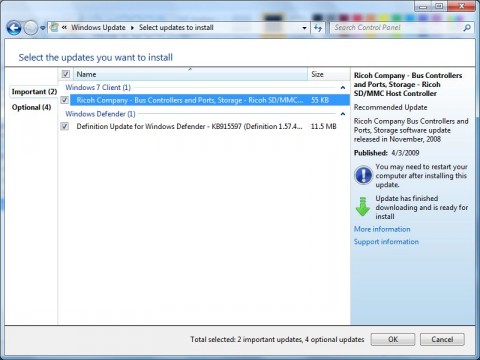
Task: Maximize the Windows Update window
Action: 439,6
